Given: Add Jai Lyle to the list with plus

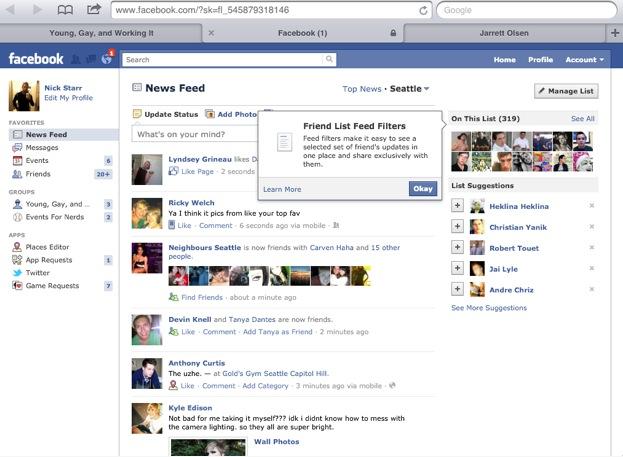Looking at the screenshot, I should [457, 268].
